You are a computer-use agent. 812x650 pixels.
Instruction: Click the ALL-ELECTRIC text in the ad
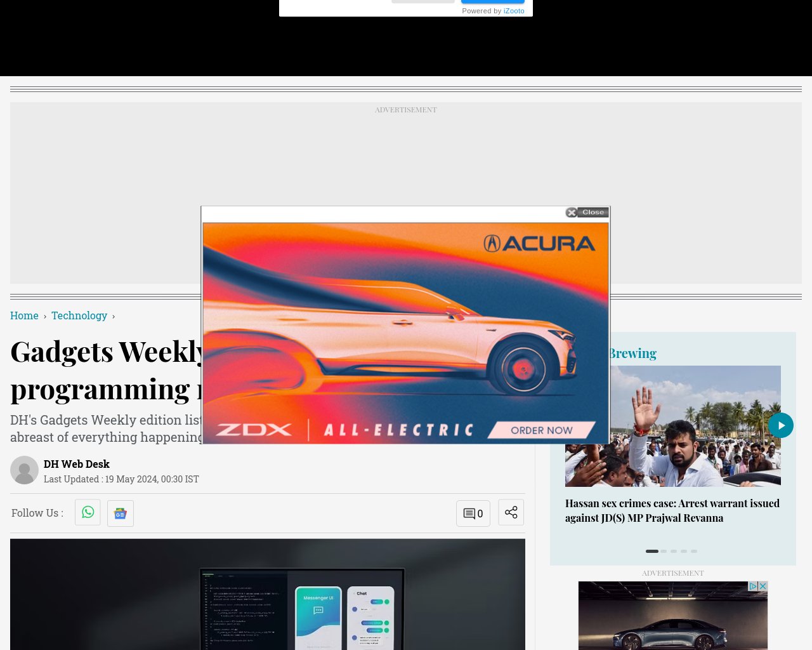[399, 430]
